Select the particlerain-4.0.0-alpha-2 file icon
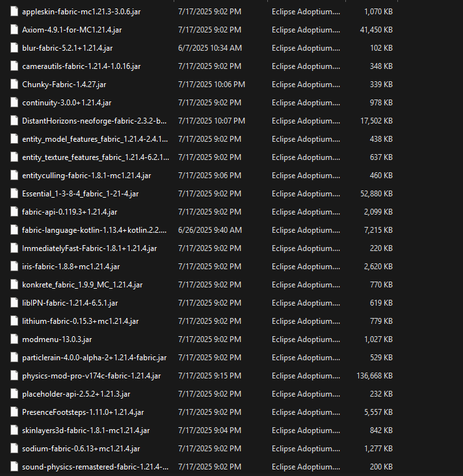This screenshot has height=476, width=463. click(x=14, y=358)
